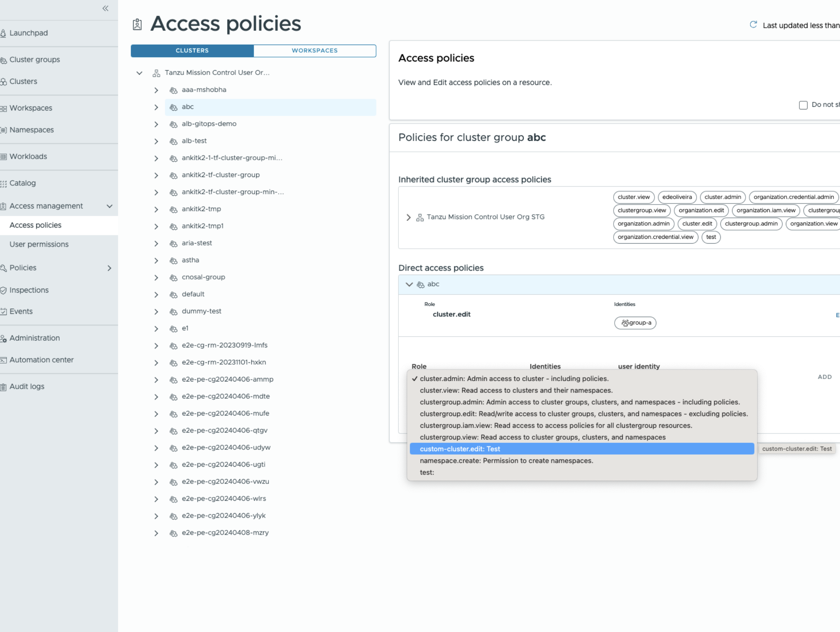Switch to the Workspaces tab

click(314, 50)
